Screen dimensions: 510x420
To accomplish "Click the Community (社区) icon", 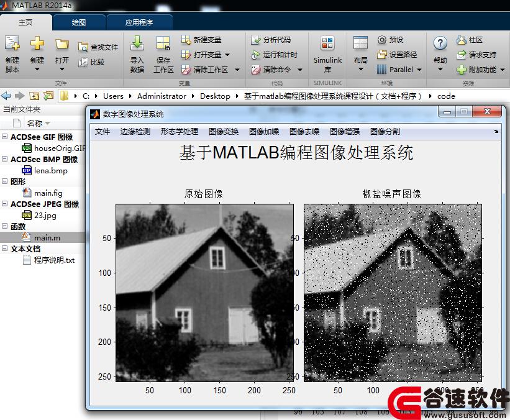I will [461, 40].
